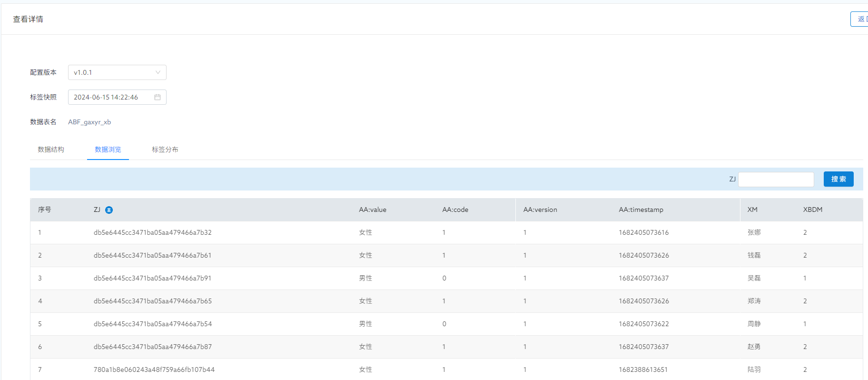Click the name 郑涛 in XM column
This screenshot has height=380, width=868.
click(x=754, y=301)
